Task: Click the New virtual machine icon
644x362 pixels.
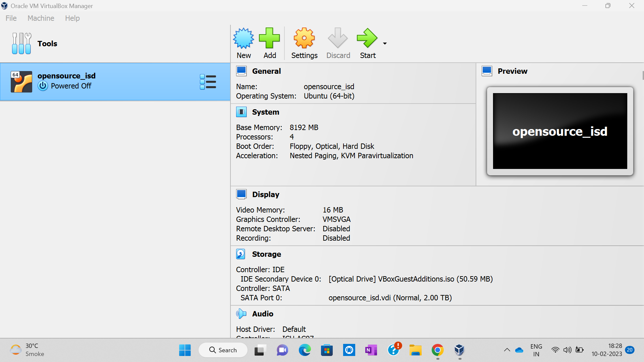Action: click(244, 38)
